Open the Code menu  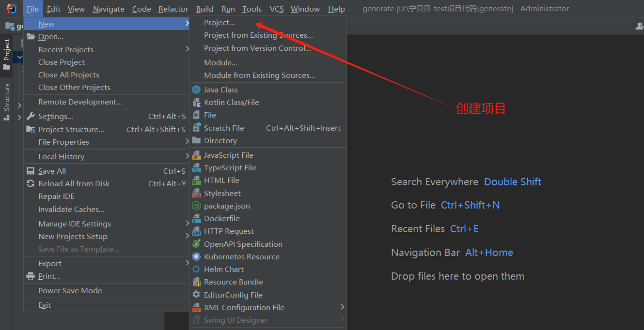coord(141,9)
